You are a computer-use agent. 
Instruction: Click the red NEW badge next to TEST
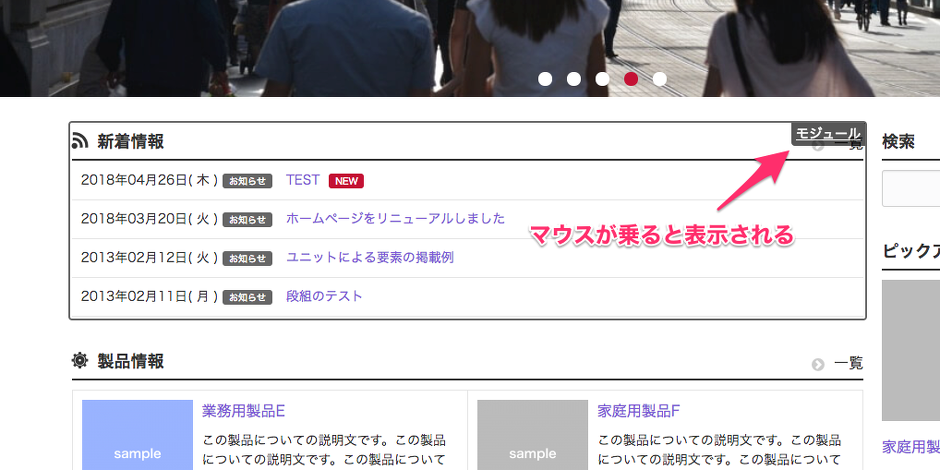(x=346, y=181)
